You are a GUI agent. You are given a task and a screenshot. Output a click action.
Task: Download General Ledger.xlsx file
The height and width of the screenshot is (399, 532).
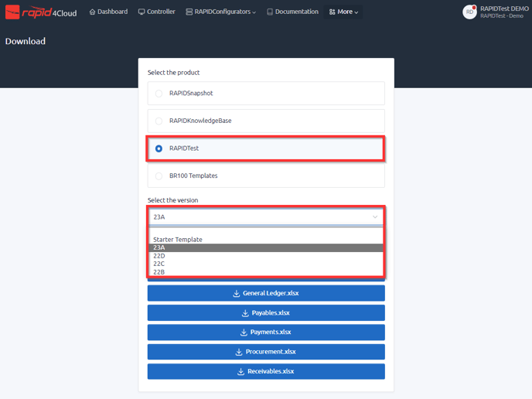(x=266, y=293)
